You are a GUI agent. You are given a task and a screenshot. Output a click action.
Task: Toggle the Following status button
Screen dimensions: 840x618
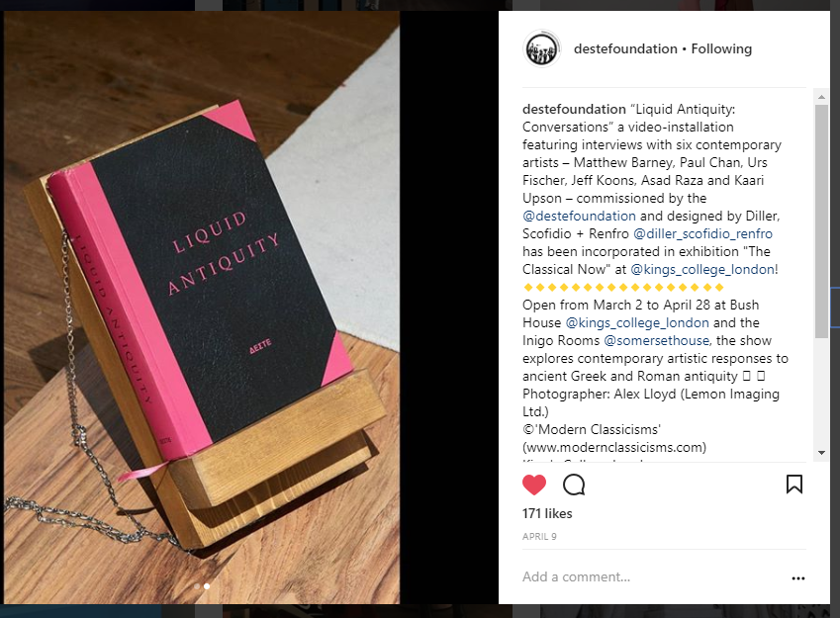pyautogui.click(x=721, y=48)
